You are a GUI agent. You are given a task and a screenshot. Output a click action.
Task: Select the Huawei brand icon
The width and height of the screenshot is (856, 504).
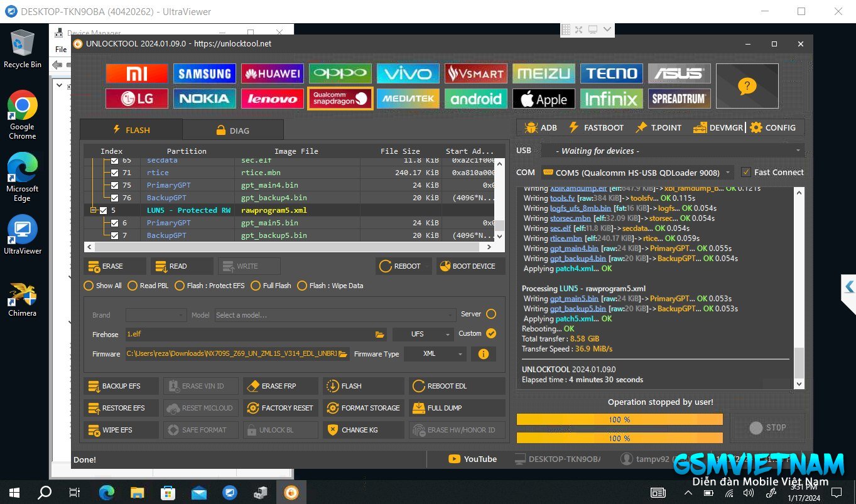click(273, 73)
